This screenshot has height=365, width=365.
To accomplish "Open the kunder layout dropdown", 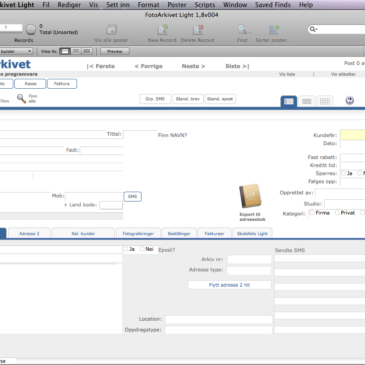I will [x=16, y=51].
